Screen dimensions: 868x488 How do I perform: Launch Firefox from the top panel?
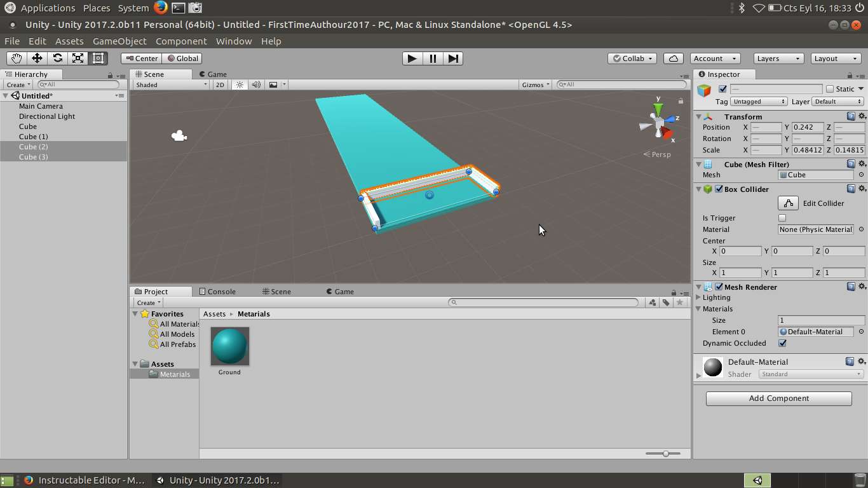(160, 8)
